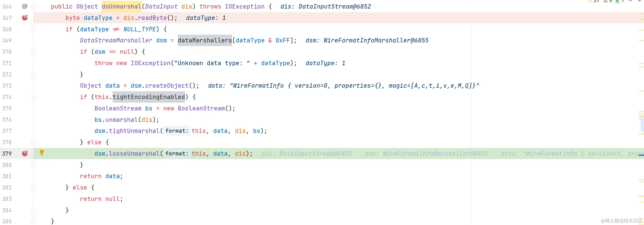Click the dataMarshallers array reference

pyautogui.click(x=205, y=40)
